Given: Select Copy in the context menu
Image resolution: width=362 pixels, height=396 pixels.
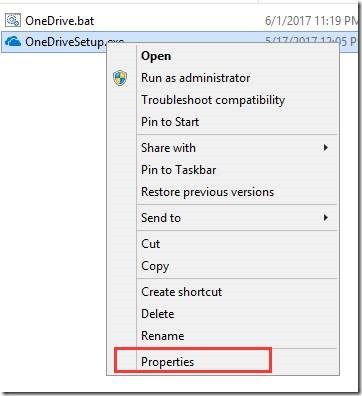Looking at the screenshot, I should click(x=155, y=266).
